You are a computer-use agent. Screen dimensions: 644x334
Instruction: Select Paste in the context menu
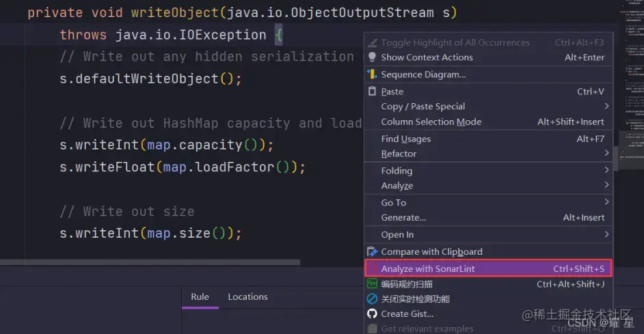coord(488,92)
